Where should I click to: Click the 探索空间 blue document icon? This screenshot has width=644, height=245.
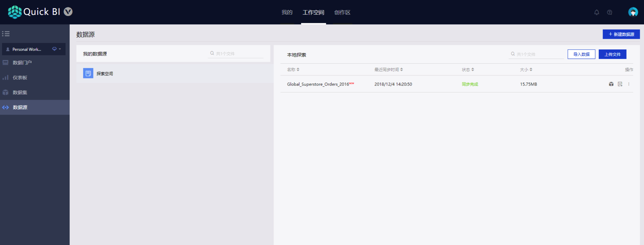[x=88, y=73]
